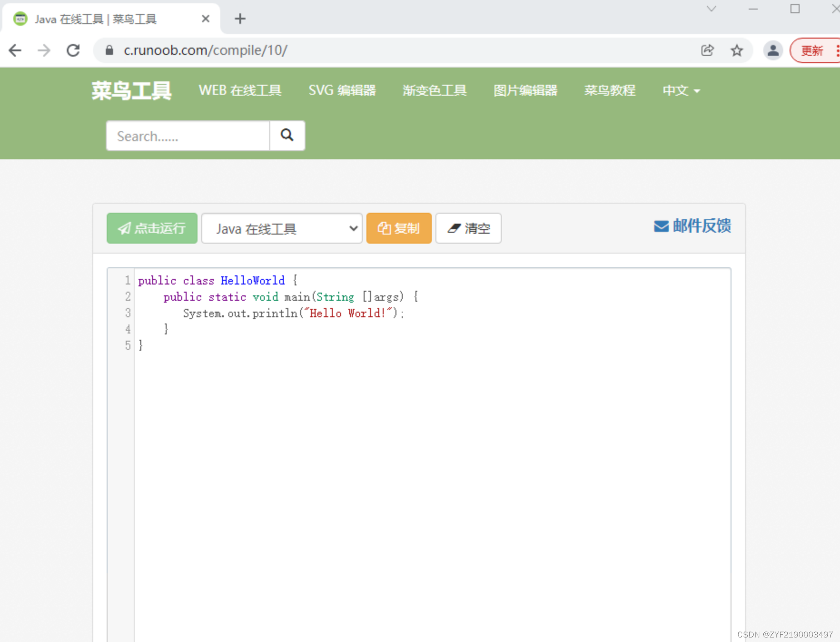Close the Java 在线工具 tab
Viewport: 840px width, 642px height.
(x=205, y=19)
